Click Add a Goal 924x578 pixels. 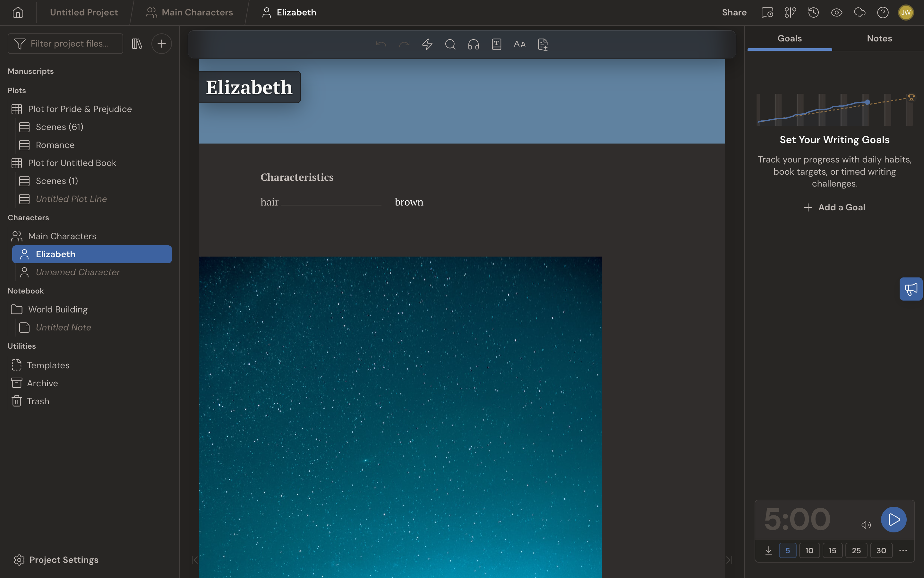point(834,207)
